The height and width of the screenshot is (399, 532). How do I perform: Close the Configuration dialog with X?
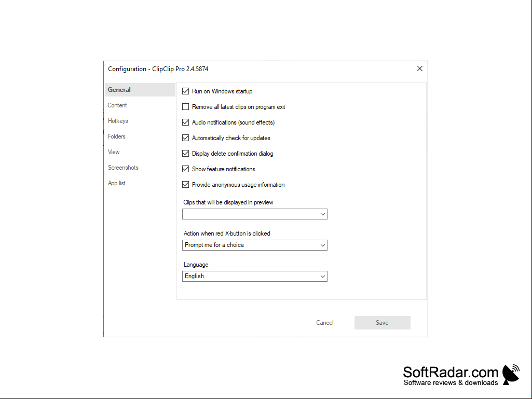pos(420,68)
